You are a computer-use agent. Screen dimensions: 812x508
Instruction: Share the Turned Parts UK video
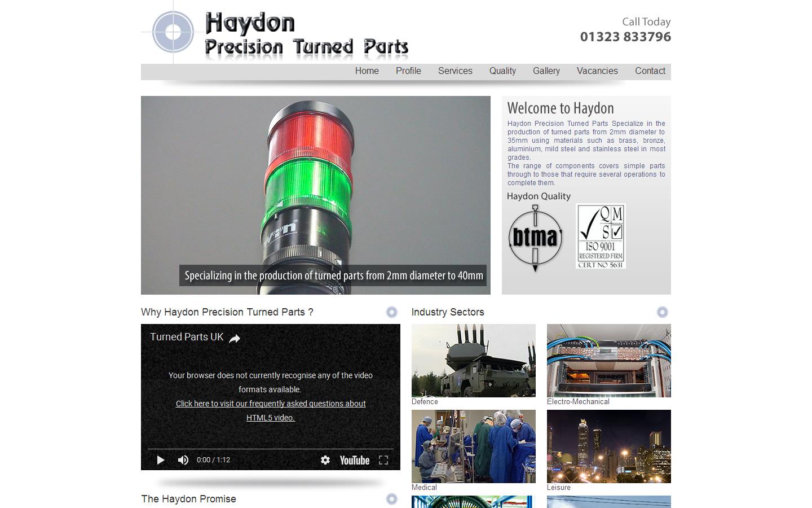pyautogui.click(x=234, y=338)
